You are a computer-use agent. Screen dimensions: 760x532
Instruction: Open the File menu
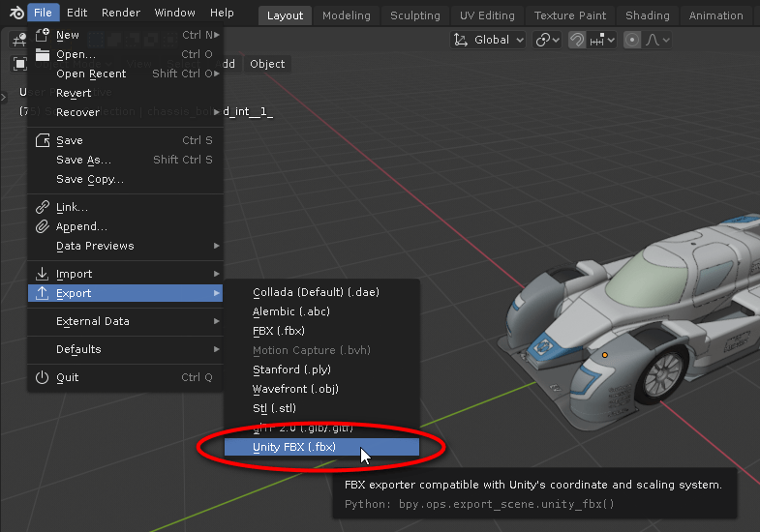click(x=43, y=13)
